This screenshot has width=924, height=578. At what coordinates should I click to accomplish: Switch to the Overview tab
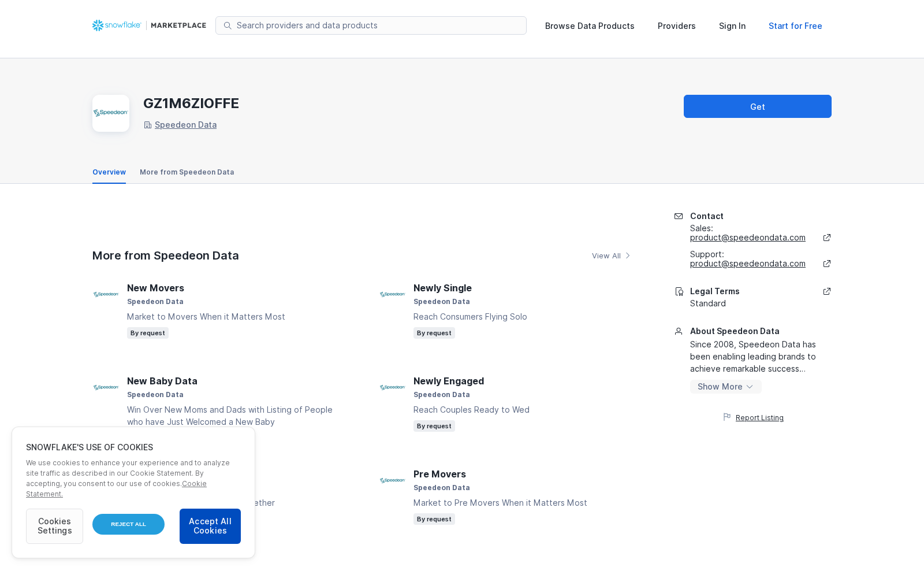[109, 172]
